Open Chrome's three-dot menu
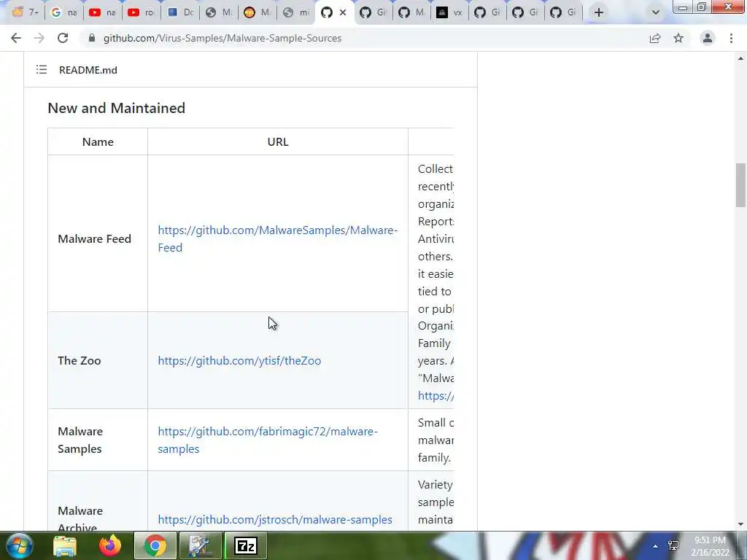Image resolution: width=747 pixels, height=560 pixels. 731,38
